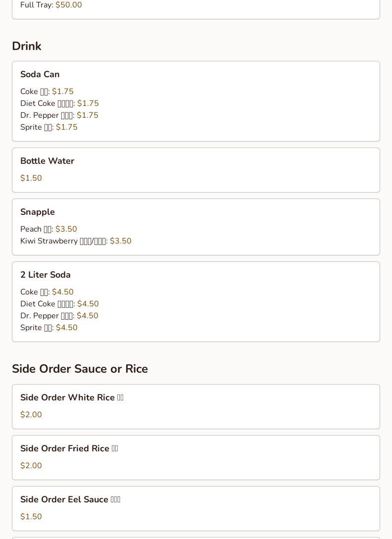Select Sprite 2 liter for $4.50
Screen dimensions: 392x539
49,328
